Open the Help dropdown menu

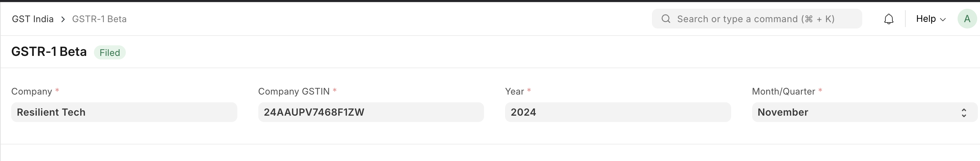point(931,19)
